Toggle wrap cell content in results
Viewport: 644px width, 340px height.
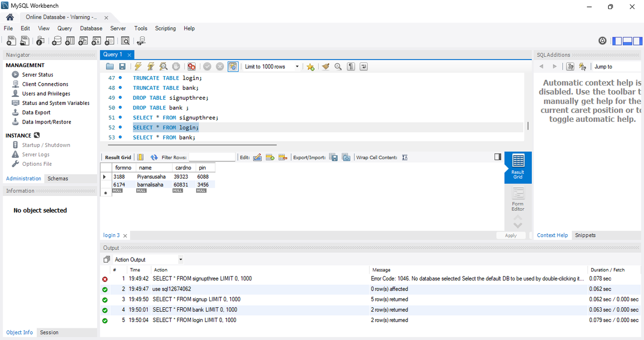(x=405, y=157)
